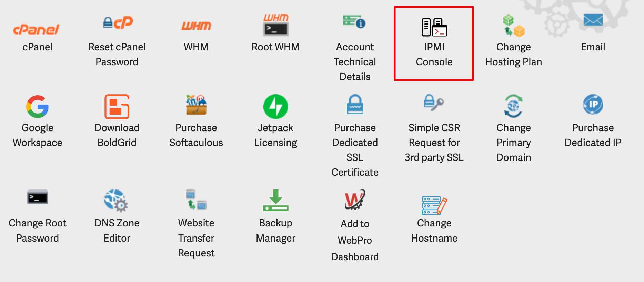Click Simple CSR Request for 3rd party SSL text
644x282 pixels.
434,143
